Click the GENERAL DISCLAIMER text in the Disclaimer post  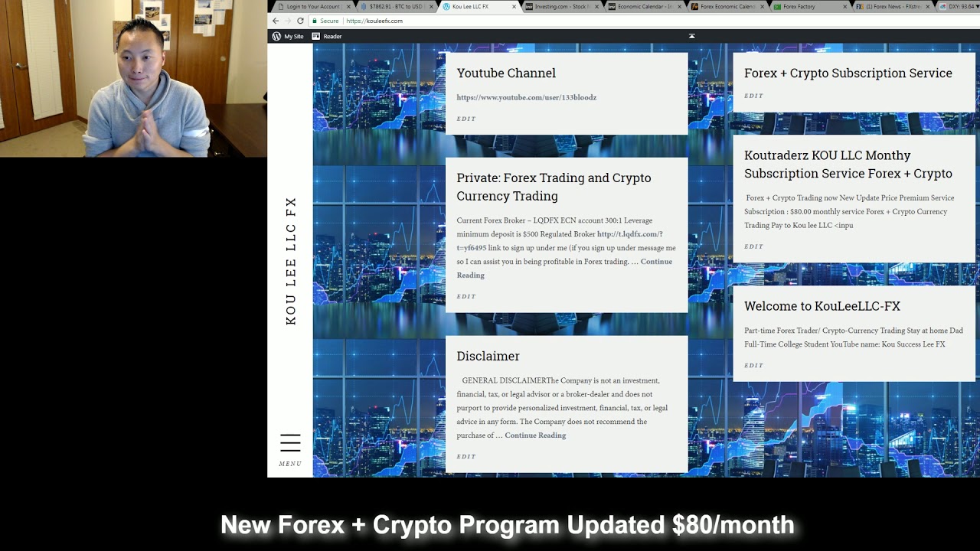504,380
